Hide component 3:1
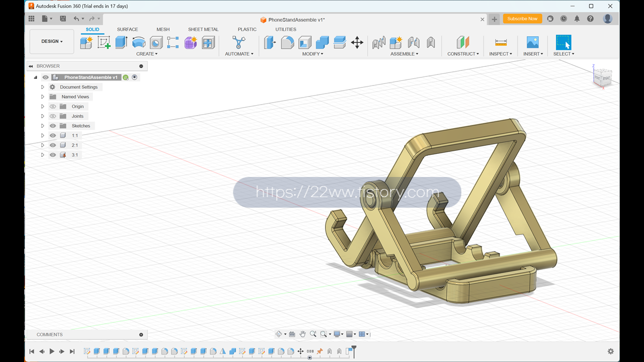Image resolution: width=644 pixels, height=362 pixels. (53, 155)
